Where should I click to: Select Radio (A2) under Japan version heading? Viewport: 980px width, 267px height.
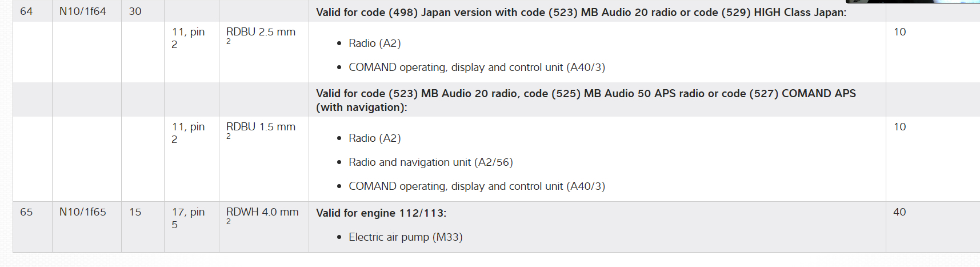click(374, 43)
